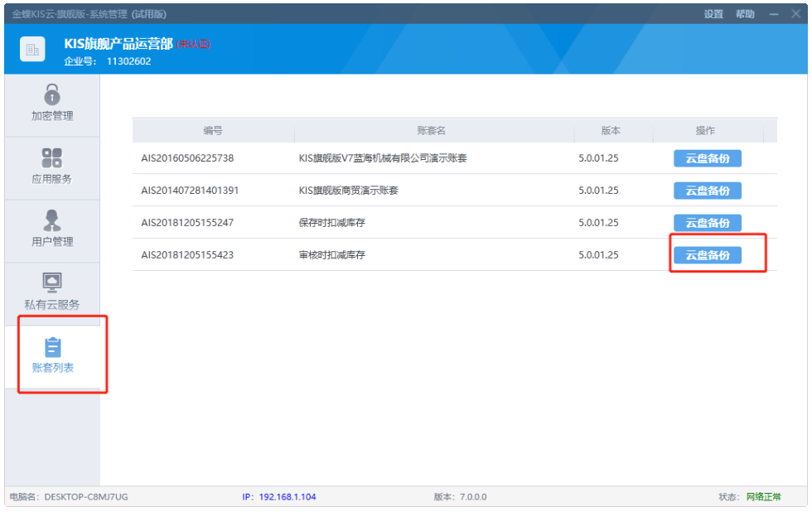812x512 pixels.
Task: Open the 设置 menu in title bar
Action: coord(713,14)
